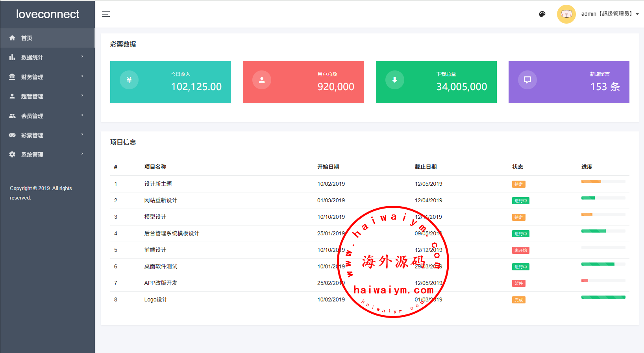The image size is (644, 353).
Task: Click the yen icon in today's income card
Action: (x=129, y=80)
